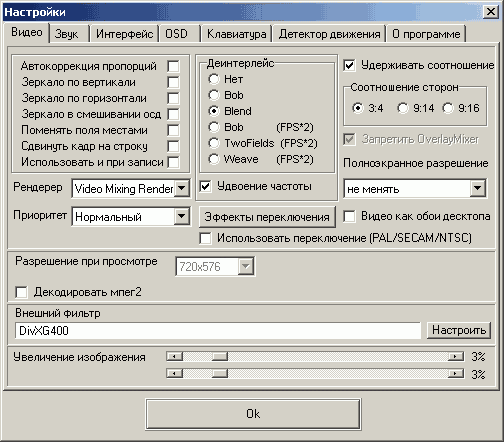
Task: Open the Интерфейс tab
Action: tap(124, 34)
